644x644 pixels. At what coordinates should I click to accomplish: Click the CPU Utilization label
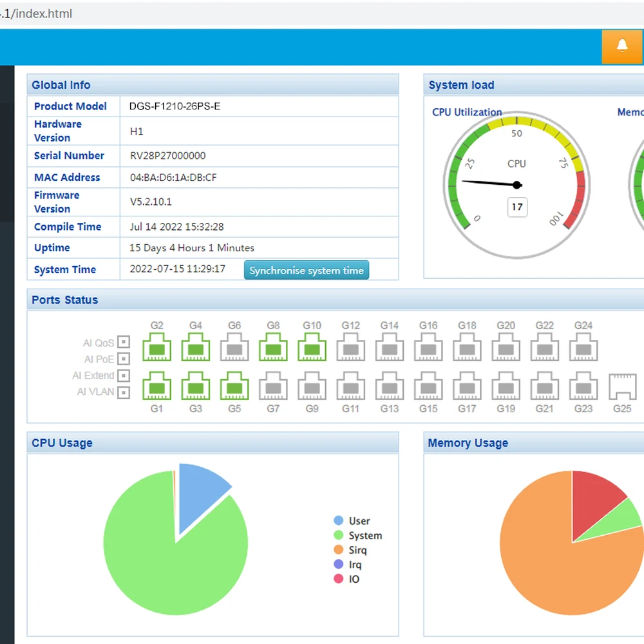[467, 112]
